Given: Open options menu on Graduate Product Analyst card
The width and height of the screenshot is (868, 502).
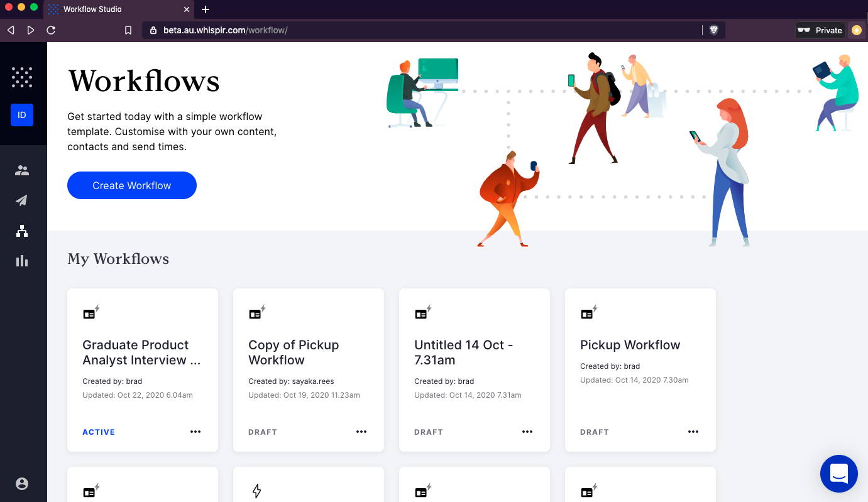Looking at the screenshot, I should coord(195,432).
